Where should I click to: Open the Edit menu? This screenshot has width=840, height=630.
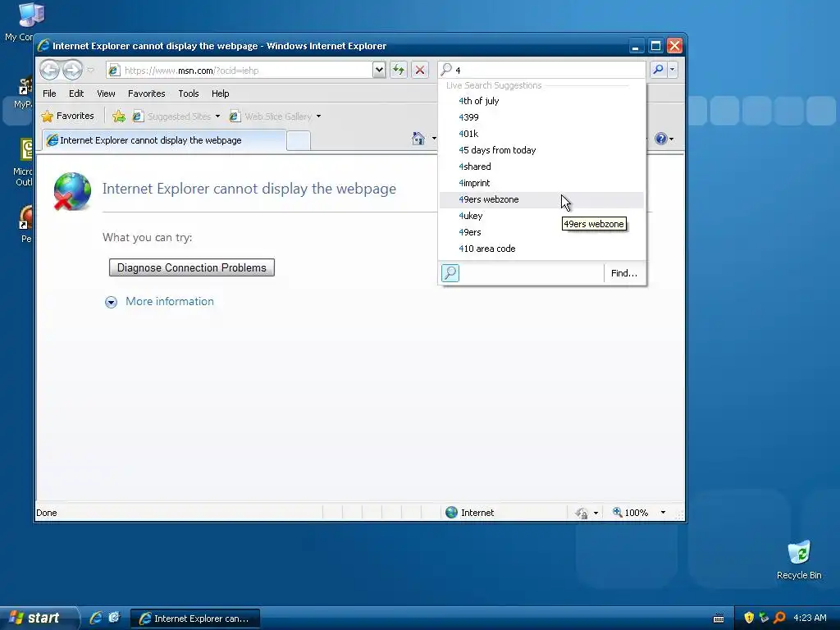coord(76,94)
